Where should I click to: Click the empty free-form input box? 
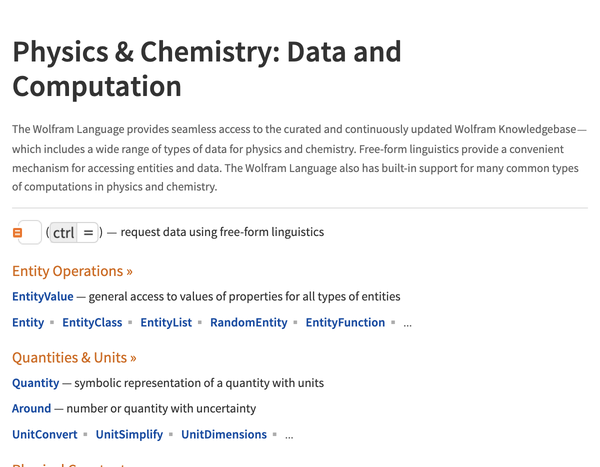pos(31,232)
